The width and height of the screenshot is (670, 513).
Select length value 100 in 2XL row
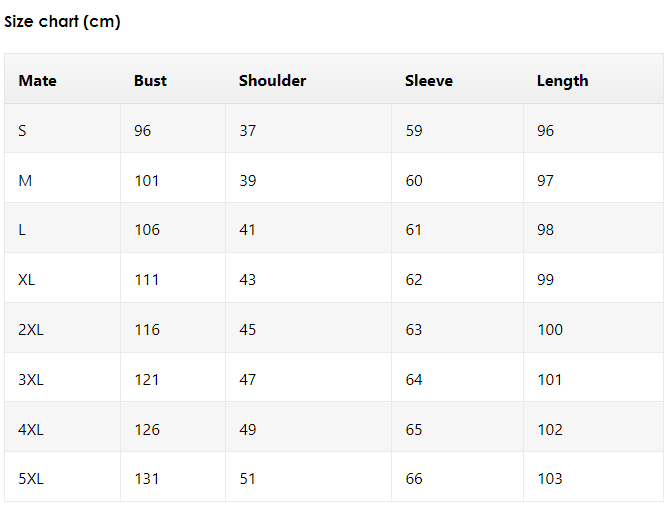point(549,330)
